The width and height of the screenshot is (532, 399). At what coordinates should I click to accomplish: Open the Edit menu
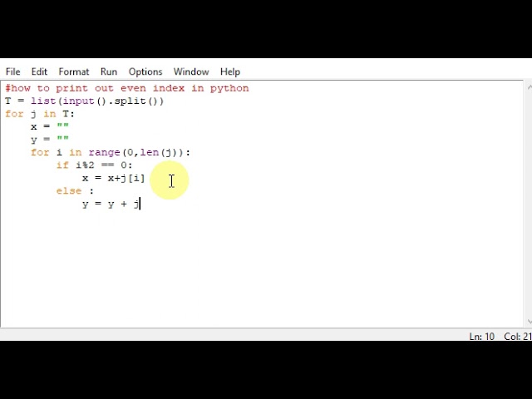click(x=39, y=72)
